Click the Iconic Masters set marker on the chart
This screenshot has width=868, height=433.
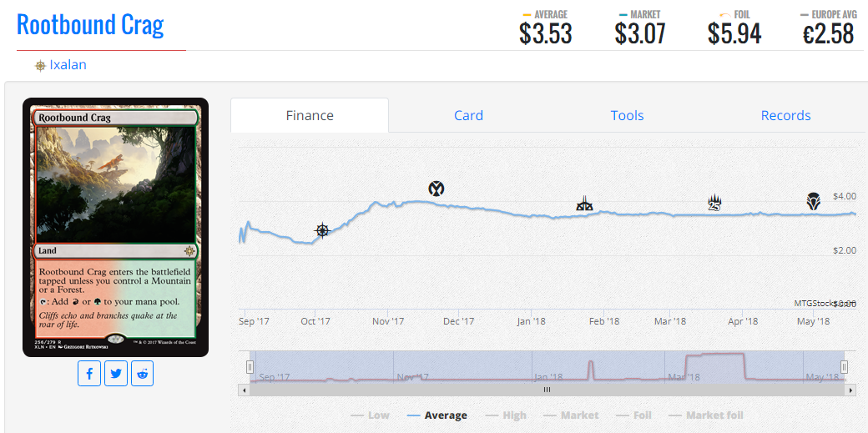pos(437,189)
